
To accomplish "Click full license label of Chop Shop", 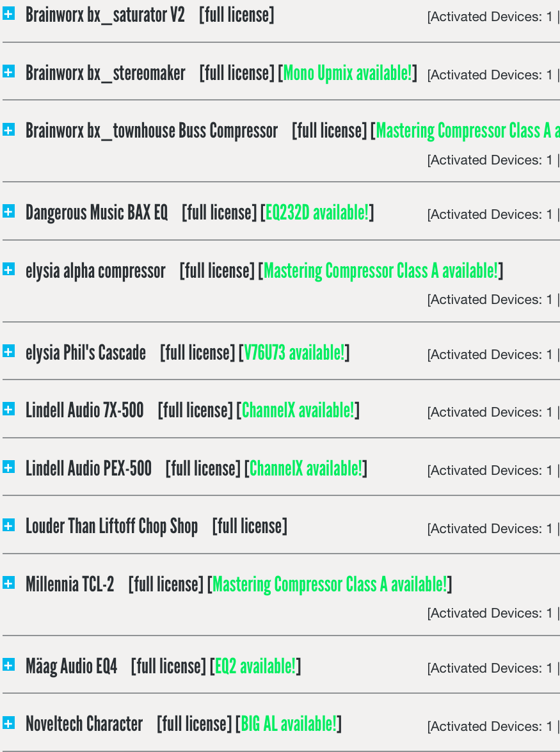I will coord(250,527).
